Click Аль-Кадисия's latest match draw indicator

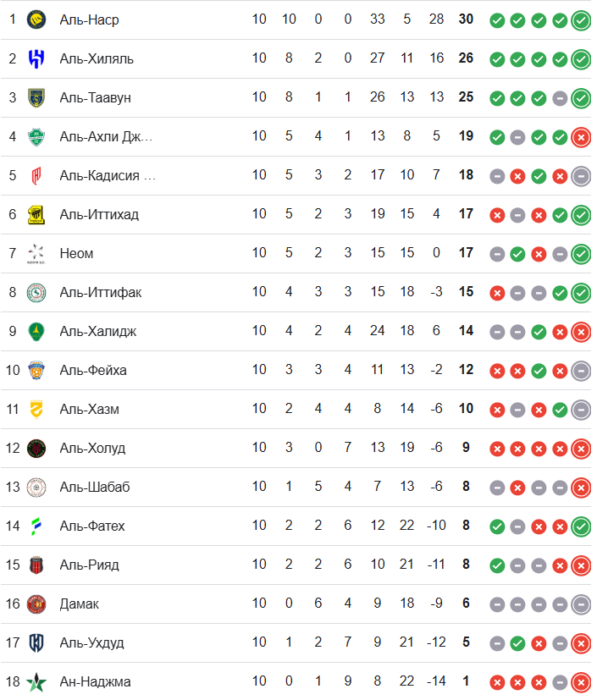(581, 176)
